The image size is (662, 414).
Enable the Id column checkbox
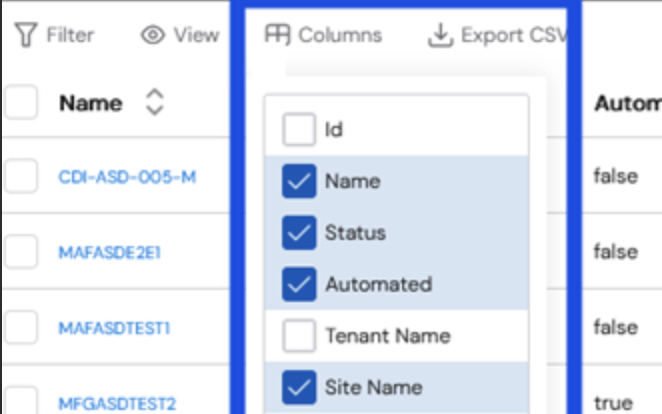pos(299,129)
